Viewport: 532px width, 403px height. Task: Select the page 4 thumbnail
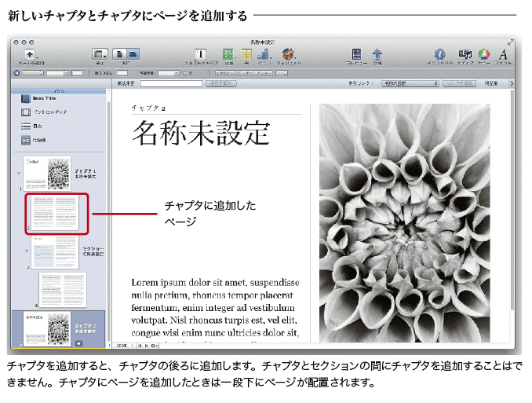point(63,290)
